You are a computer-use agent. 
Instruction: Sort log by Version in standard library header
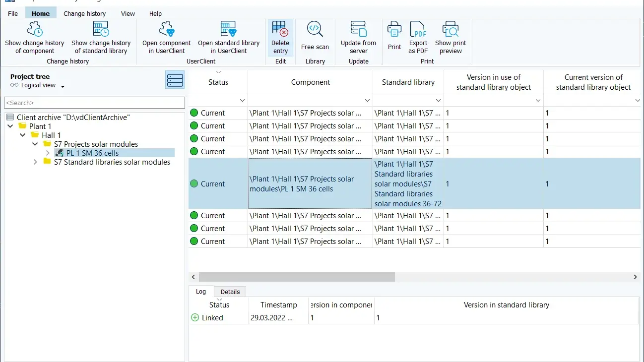tap(506, 305)
